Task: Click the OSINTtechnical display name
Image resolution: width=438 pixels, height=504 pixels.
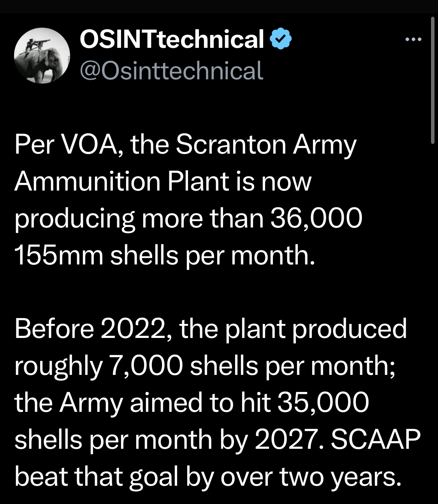Action: 172,39
